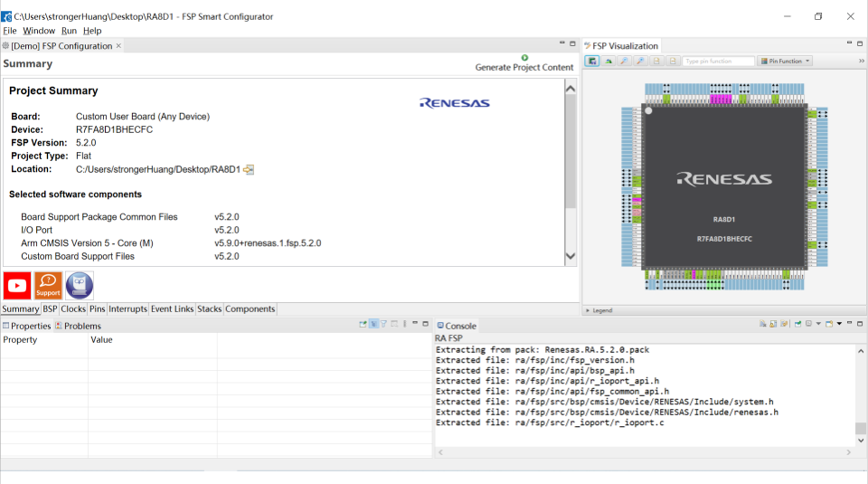This screenshot has height=484, width=868.
Task: Click Properties pin to selection icon
Action: [363, 323]
